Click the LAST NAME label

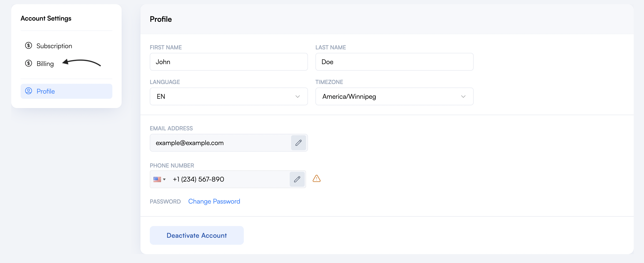click(x=330, y=47)
